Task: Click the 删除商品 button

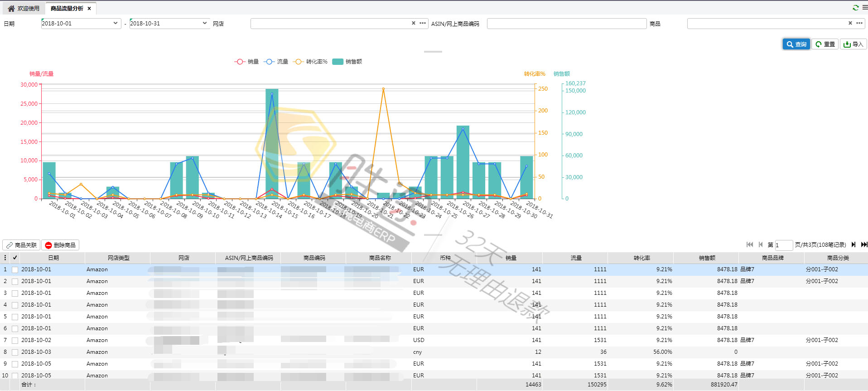Action: click(x=60, y=245)
